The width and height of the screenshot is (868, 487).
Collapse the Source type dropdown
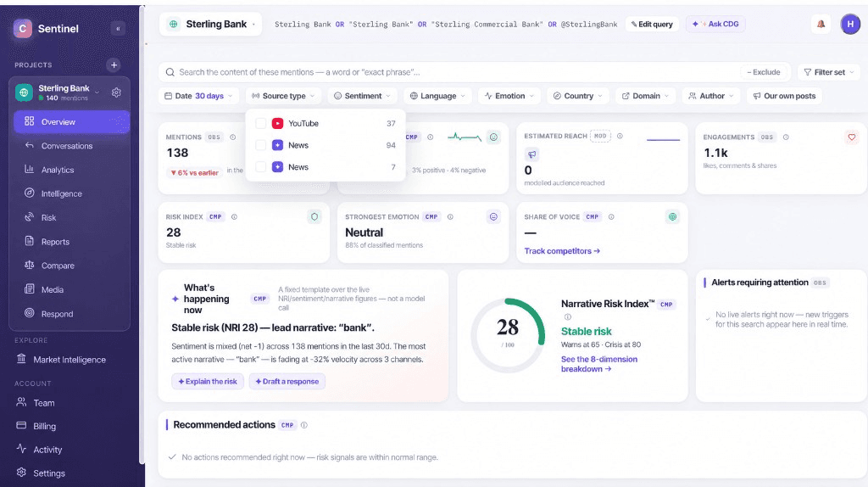pos(283,96)
